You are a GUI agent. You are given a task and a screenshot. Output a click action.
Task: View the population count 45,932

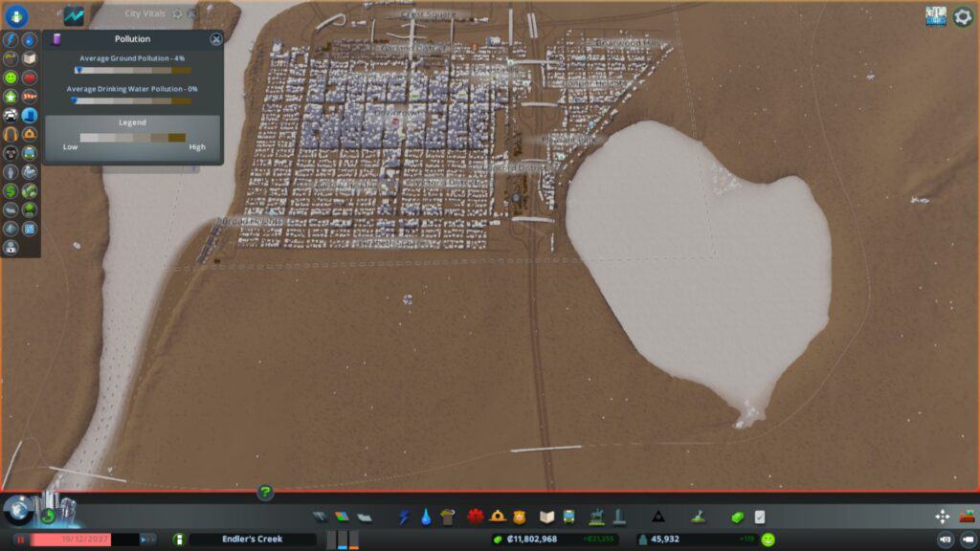click(665, 540)
